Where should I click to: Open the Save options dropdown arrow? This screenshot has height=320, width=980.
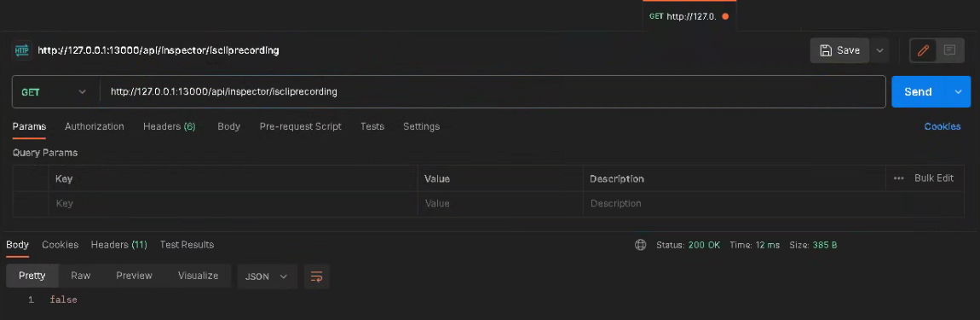(x=879, y=50)
